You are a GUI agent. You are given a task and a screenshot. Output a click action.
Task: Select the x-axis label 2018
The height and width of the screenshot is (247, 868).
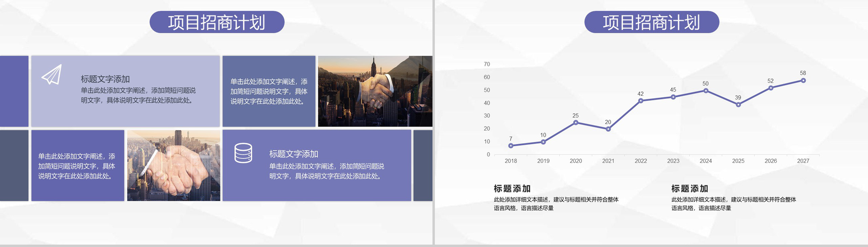[511, 161]
